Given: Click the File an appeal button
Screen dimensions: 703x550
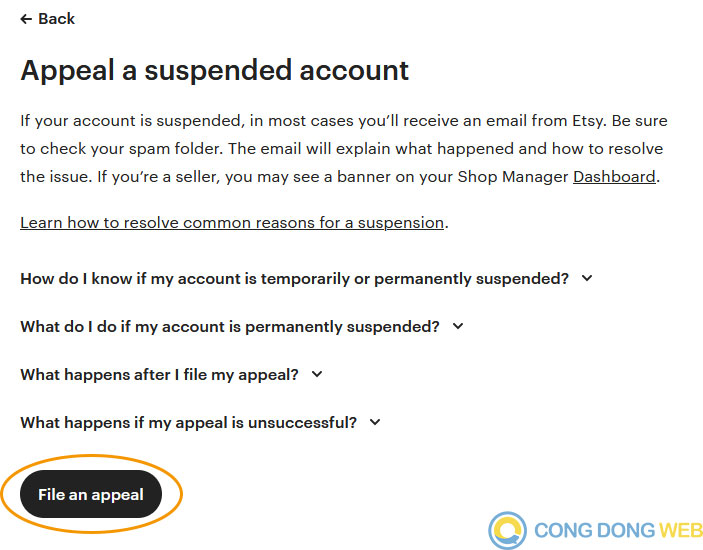Looking at the screenshot, I should point(91,494).
